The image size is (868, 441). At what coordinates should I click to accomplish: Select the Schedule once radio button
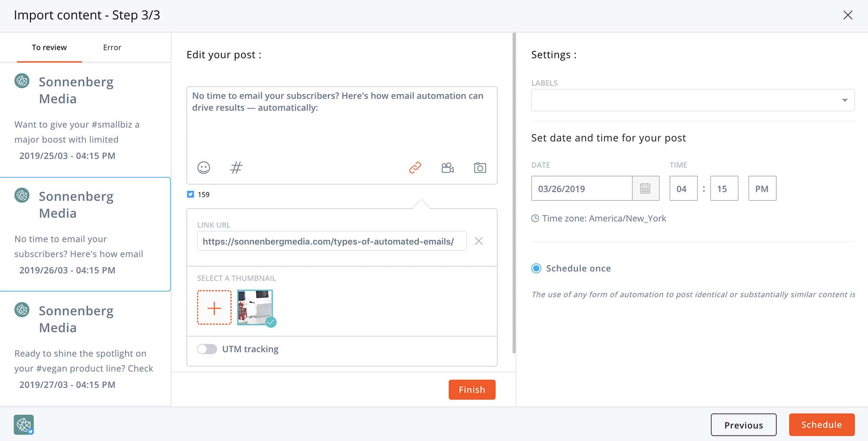536,268
